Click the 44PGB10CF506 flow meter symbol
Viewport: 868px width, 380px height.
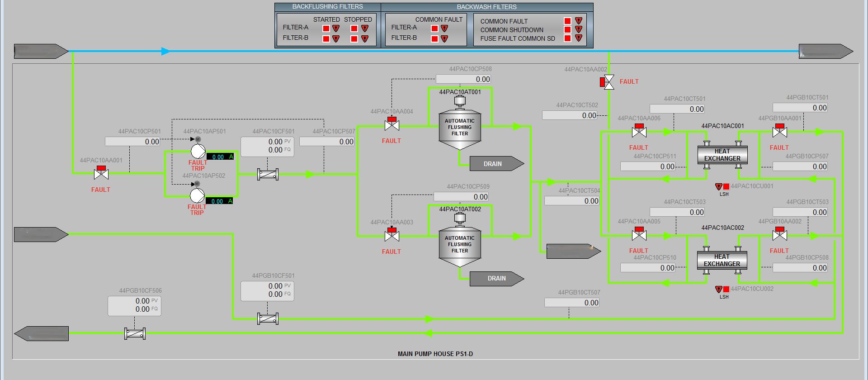pos(135,334)
